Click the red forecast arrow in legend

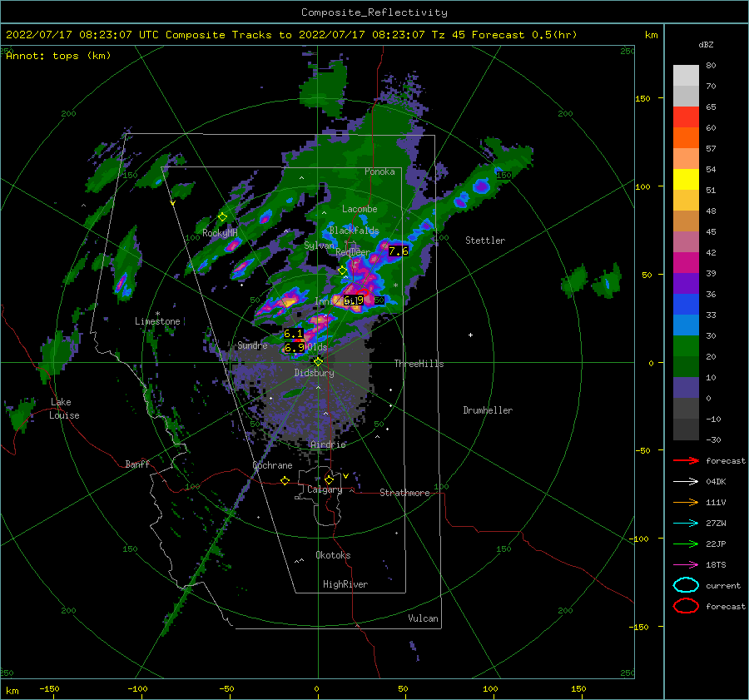pos(686,460)
